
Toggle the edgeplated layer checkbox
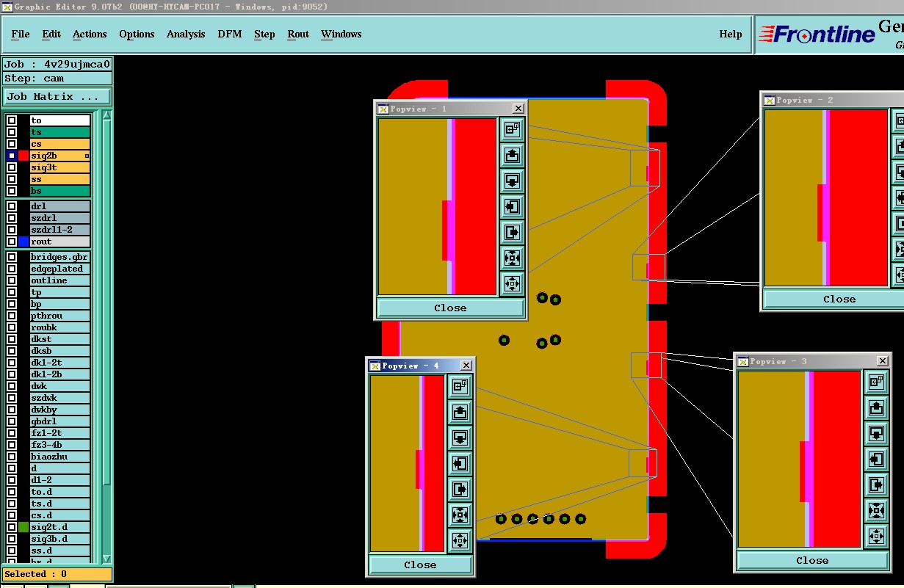click(x=12, y=269)
